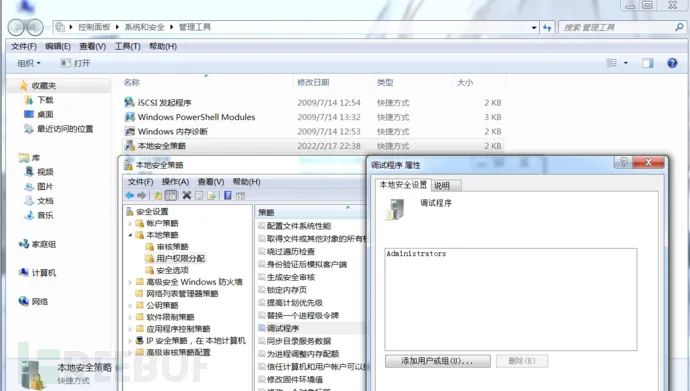Click the refresh arrows beside the address bar
Image resolution: width=690 pixels, height=391 pixels.
[x=547, y=27]
